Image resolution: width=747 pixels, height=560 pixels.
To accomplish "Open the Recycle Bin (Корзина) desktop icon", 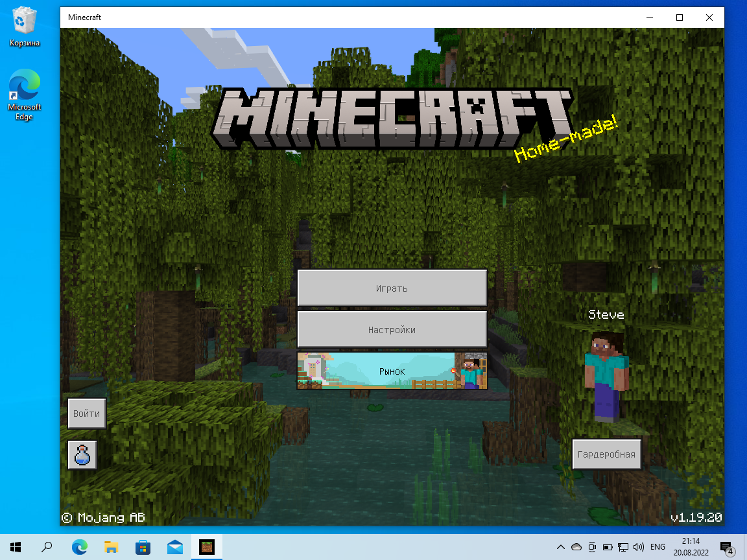I will coord(24,27).
